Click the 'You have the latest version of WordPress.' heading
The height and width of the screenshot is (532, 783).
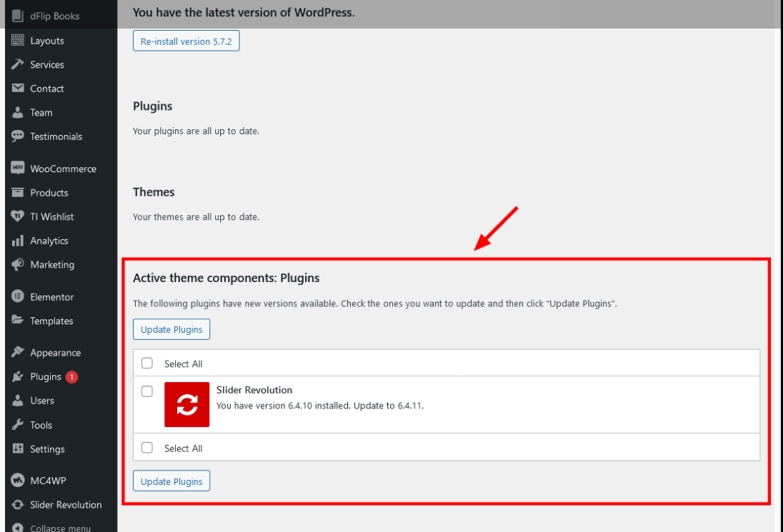coord(244,12)
